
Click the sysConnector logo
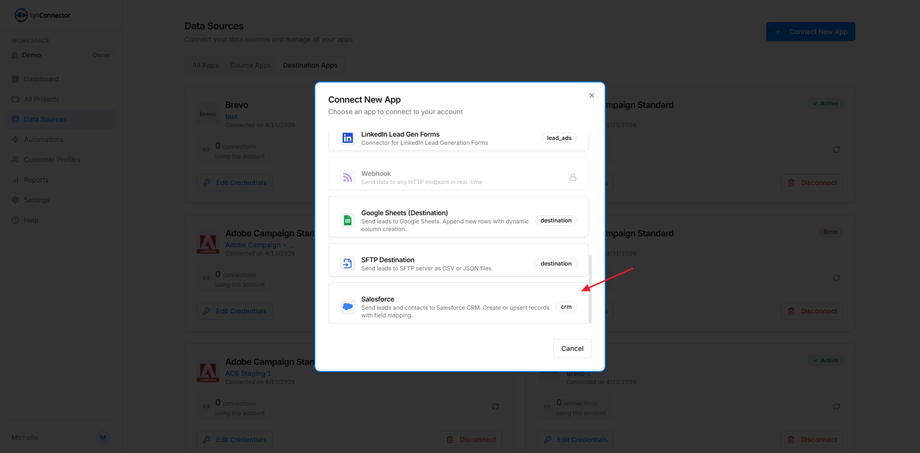click(42, 15)
